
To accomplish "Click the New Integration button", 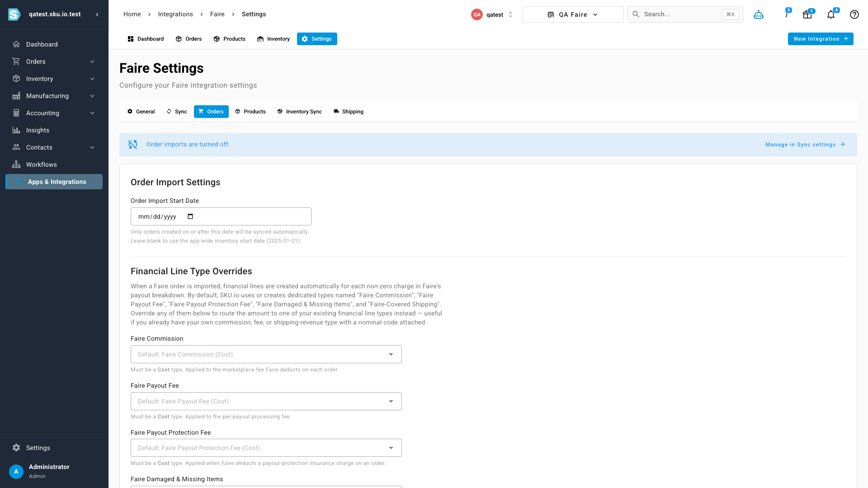I will [821, 39].
